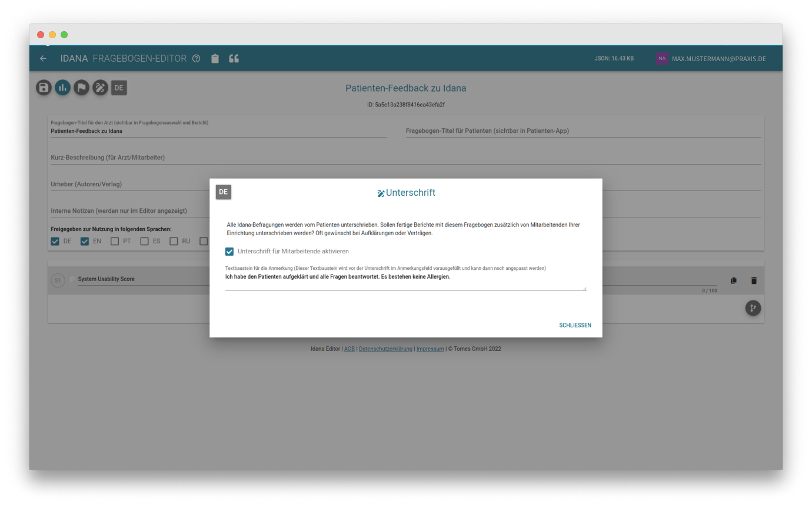
Task: Uncheck the EN language checkbox
Action: pyautogui.click(x=85, y=241)
